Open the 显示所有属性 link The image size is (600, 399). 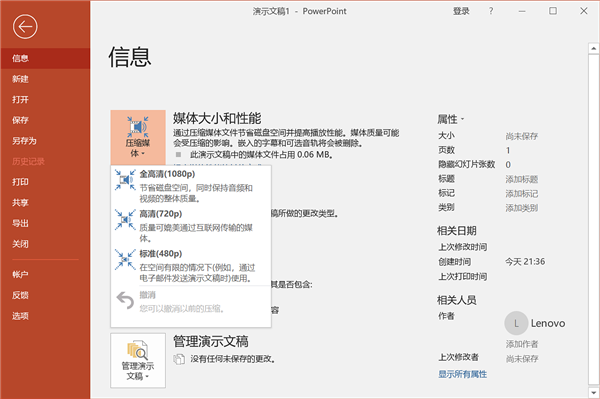(x=463, y=374)
